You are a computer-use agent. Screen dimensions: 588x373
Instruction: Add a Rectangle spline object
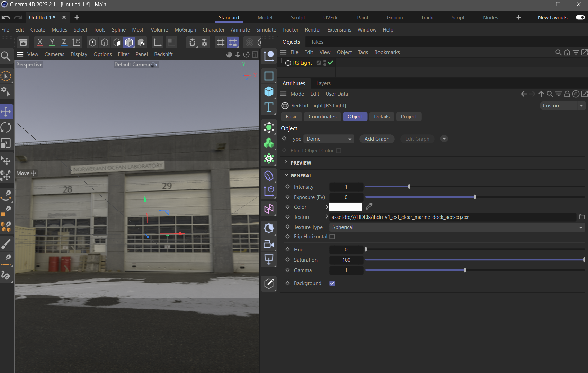coord(269,76)
